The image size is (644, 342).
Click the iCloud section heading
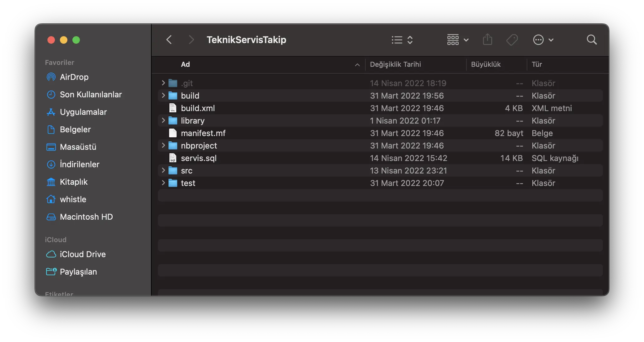(56, 240)
